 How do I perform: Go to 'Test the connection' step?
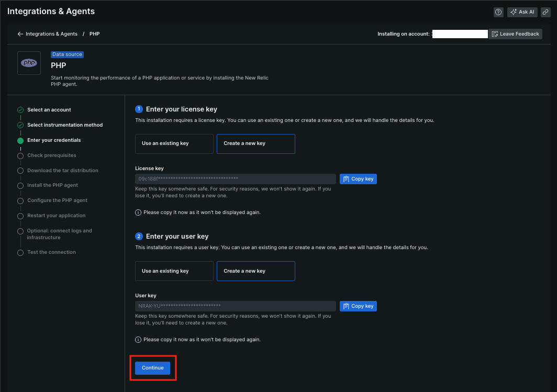click(51, 252)
